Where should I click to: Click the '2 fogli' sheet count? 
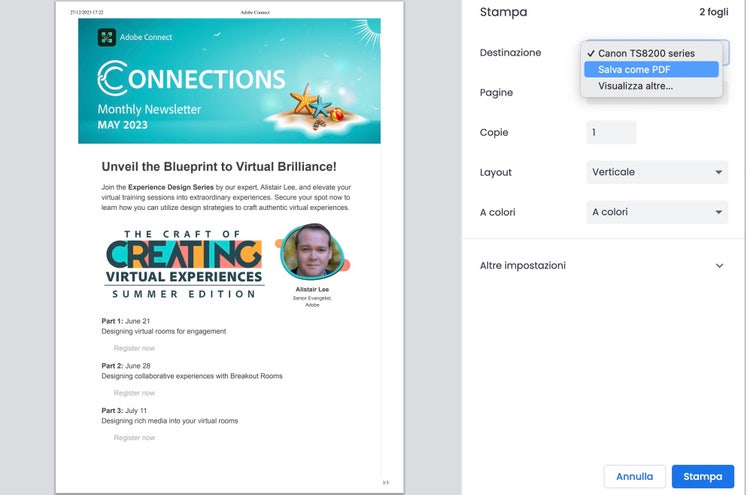pos(714,12)
